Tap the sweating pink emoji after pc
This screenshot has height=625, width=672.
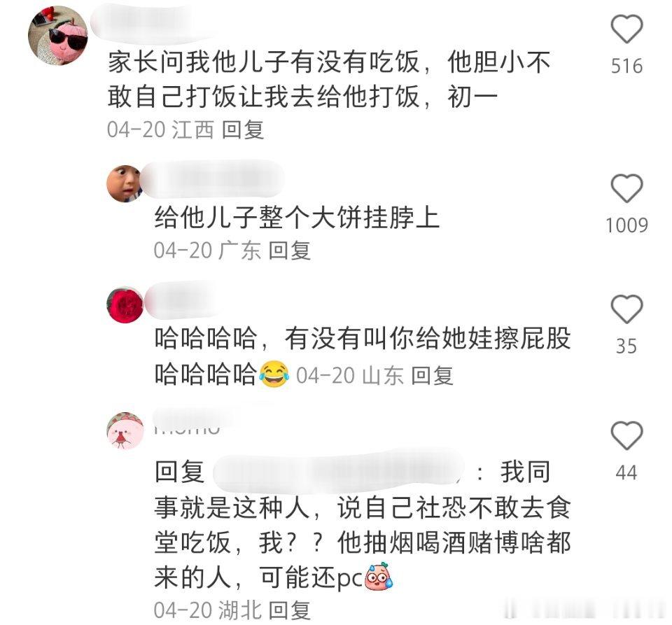(x=378, y=577)
